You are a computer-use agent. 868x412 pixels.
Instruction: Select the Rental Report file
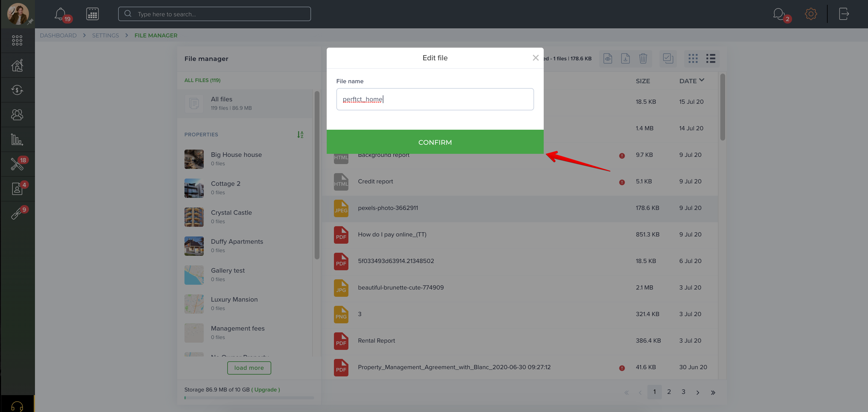pyautogui.click(x=520, y=341)
